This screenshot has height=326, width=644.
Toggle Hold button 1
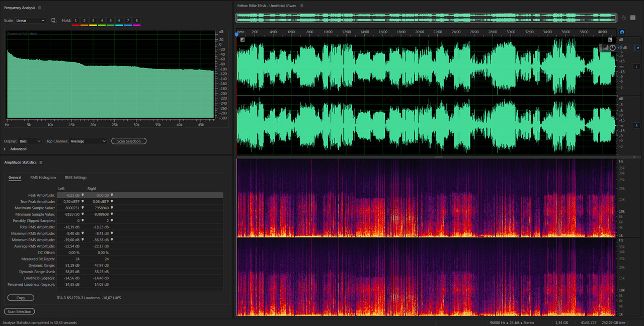tap(75, 21)
